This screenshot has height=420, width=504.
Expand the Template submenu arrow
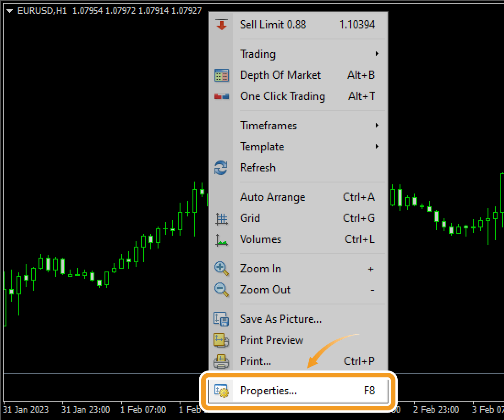377,146
